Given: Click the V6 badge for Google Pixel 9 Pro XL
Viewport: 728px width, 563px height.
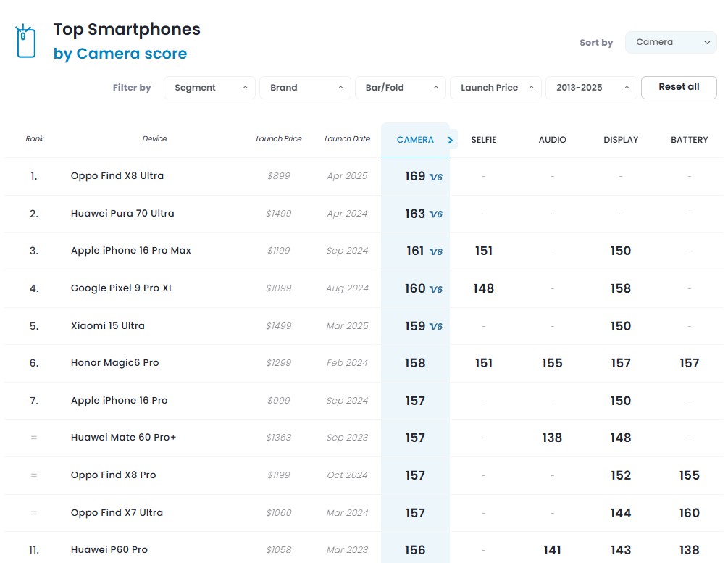Looking at the screenshot, I should (x=436, y=289).
